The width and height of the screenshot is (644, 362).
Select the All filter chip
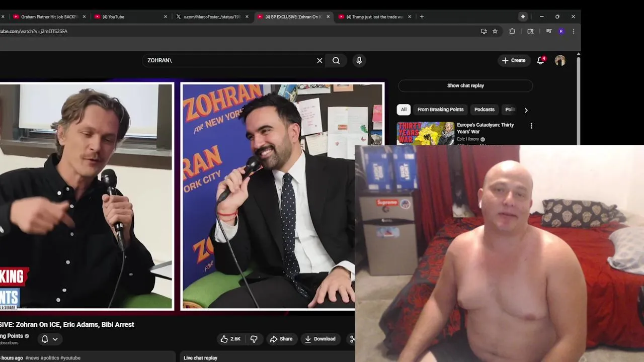[404, 110]
